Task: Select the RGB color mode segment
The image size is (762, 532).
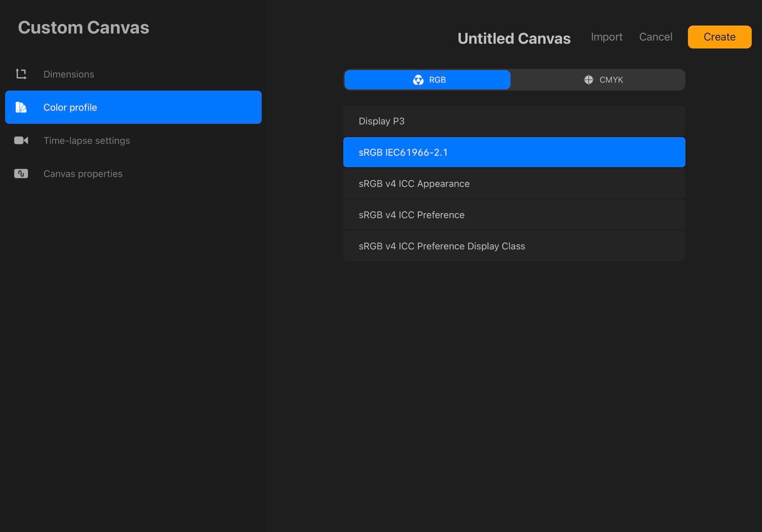Action: point(427,80)
